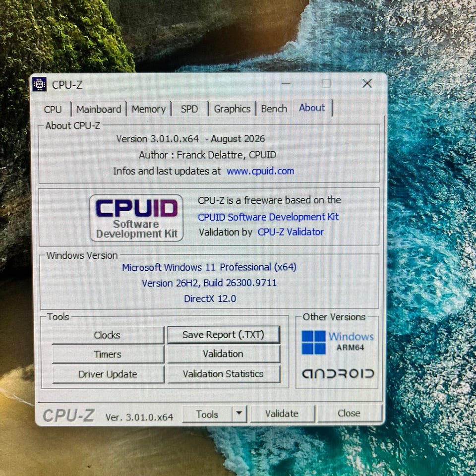Open the Bench tab
476x476 pixels.
coord(274,109)
